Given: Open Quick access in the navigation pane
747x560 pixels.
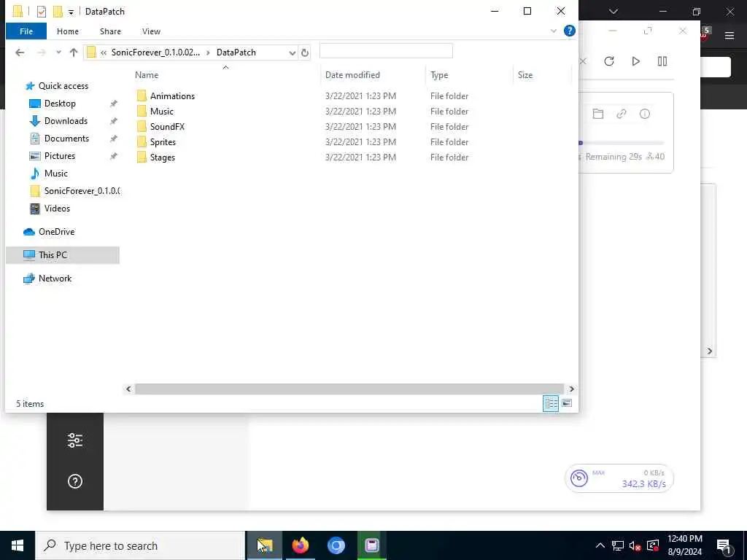Looking at the screenshot, I should 63,86.
